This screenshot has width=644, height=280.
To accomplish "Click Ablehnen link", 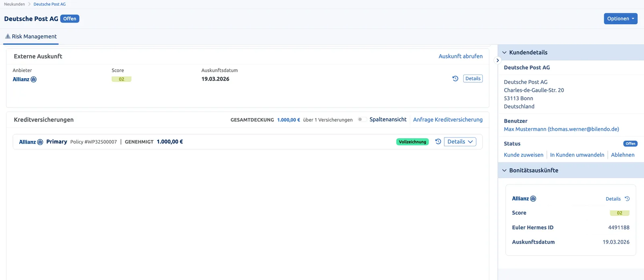I will 622,155.
